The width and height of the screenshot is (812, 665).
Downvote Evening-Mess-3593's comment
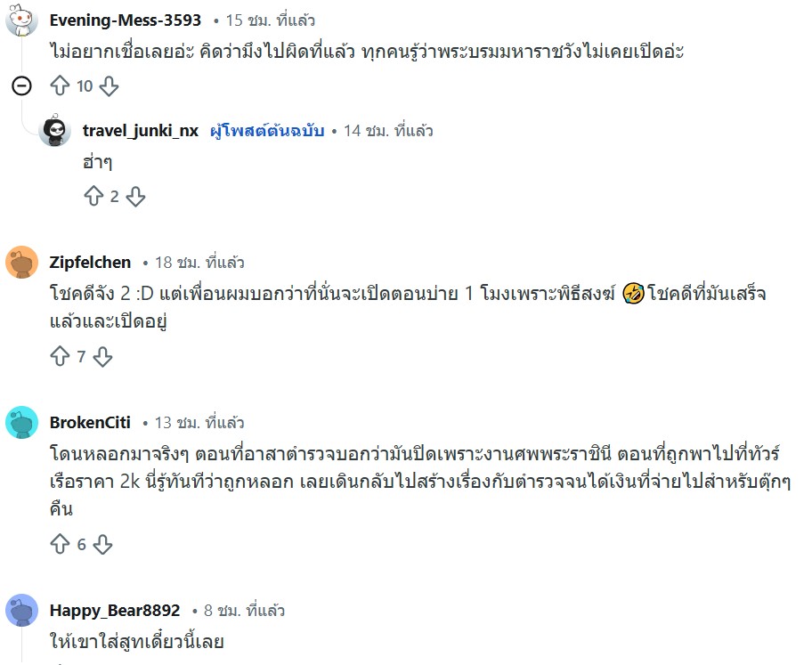click(109, 86)
